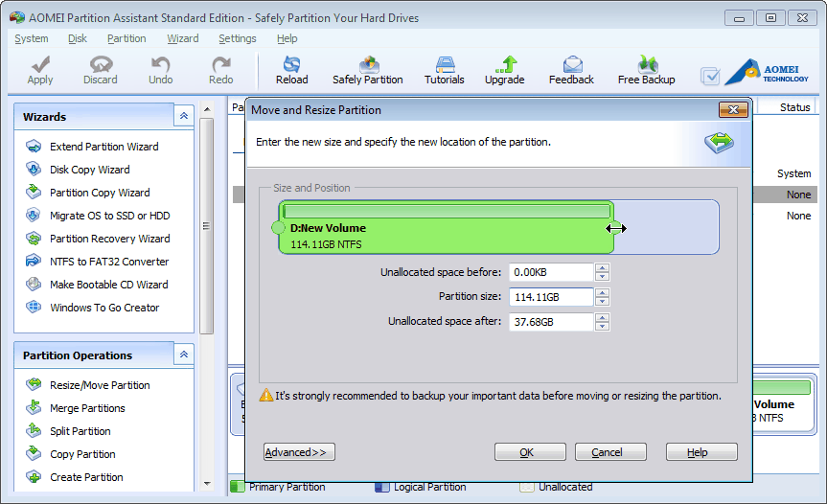Open Partition Recovery Wizard icon
Image resolution: width=827 pixels, height=504 pixels.
pyautogui.click(x=34, y=239)
